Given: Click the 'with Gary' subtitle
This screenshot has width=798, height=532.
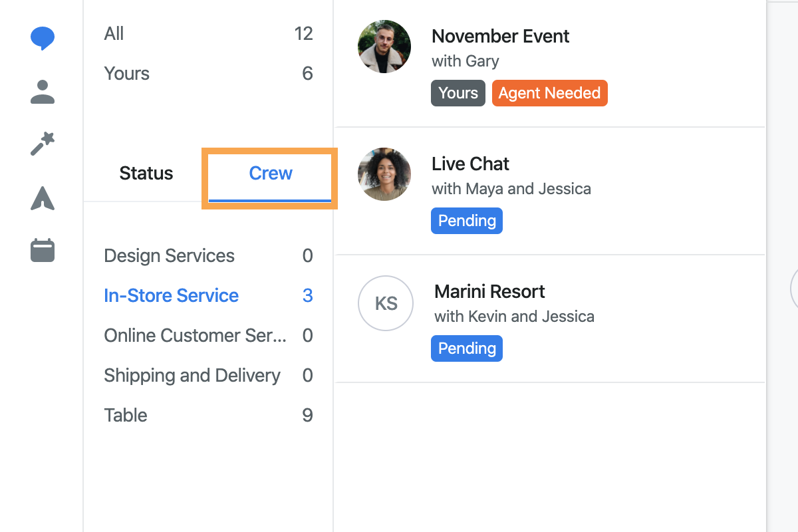Looking at the screenshot, I should point(465,61).
